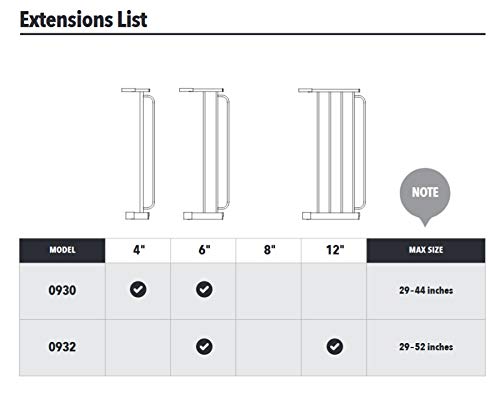This screenshot has width=500, height=393.
Task: Click the 0932 12-inch checkmark
Action: click(335, 347)
